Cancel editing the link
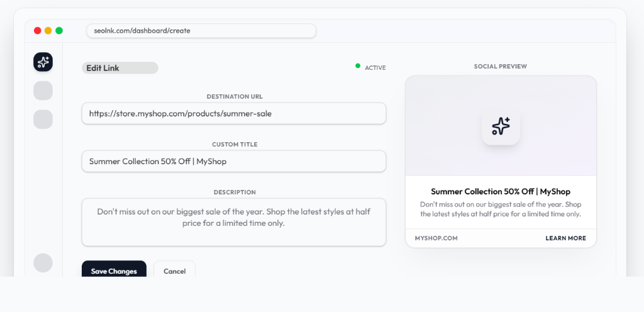This screenshot has width=644, height=312. point(174,271)
